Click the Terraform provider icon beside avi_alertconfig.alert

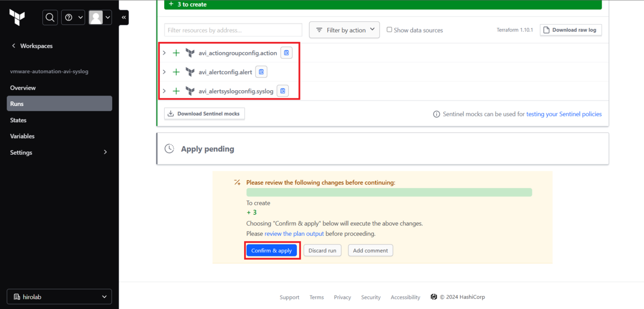pyautogui.click(x=190, y=72)
